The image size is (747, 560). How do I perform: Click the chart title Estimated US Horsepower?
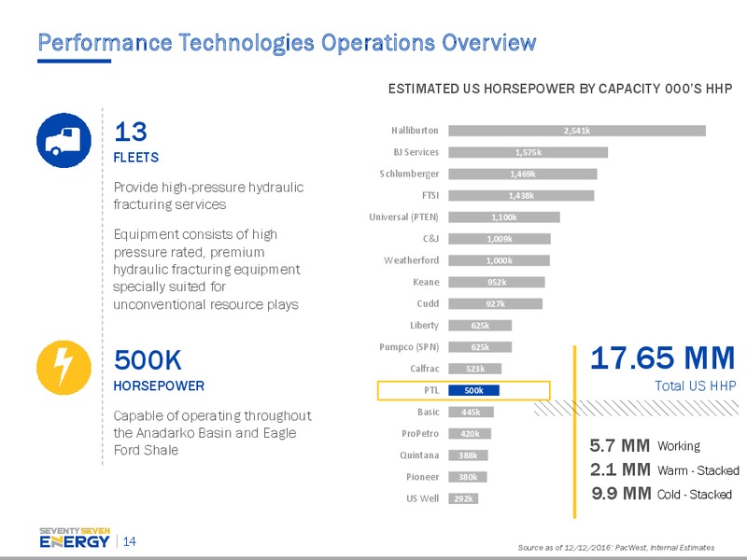pos(560,89)
